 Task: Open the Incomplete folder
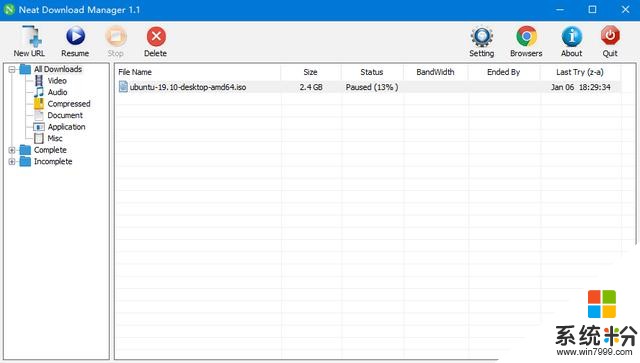53,161
